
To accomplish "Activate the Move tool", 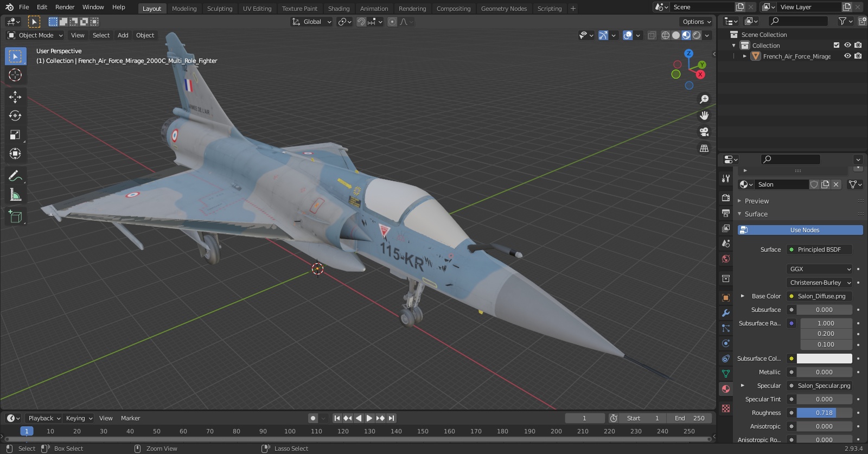I will click(15, 97).
